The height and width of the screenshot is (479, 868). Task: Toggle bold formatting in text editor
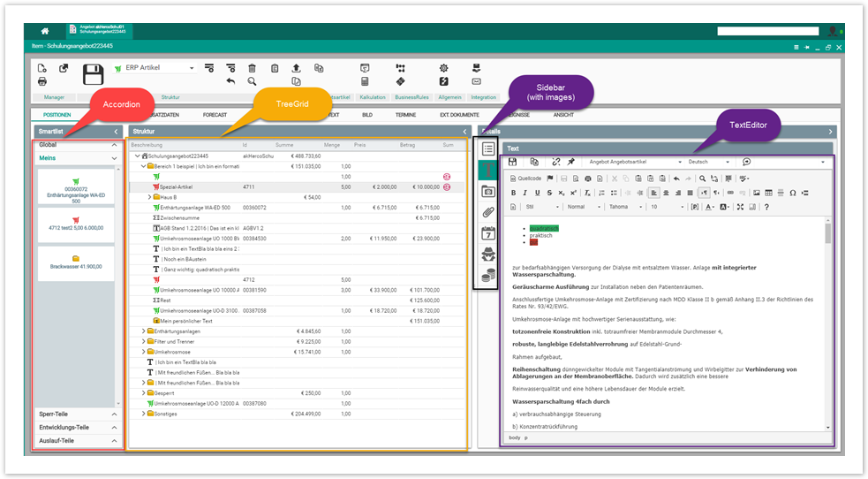click(x=513, y=193)
